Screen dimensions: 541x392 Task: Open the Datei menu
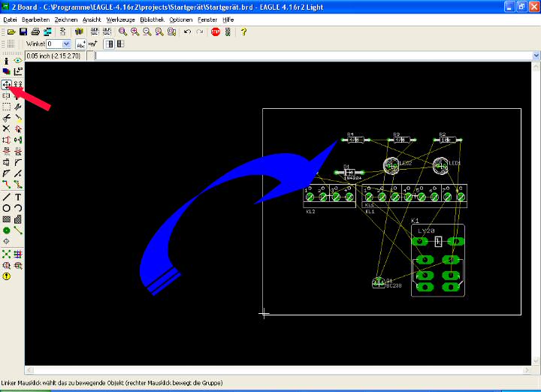click(11, 19)
